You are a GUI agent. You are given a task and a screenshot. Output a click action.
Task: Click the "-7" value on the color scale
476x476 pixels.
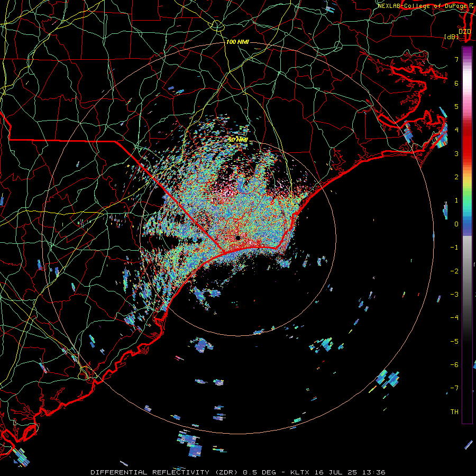coord(454,388)
